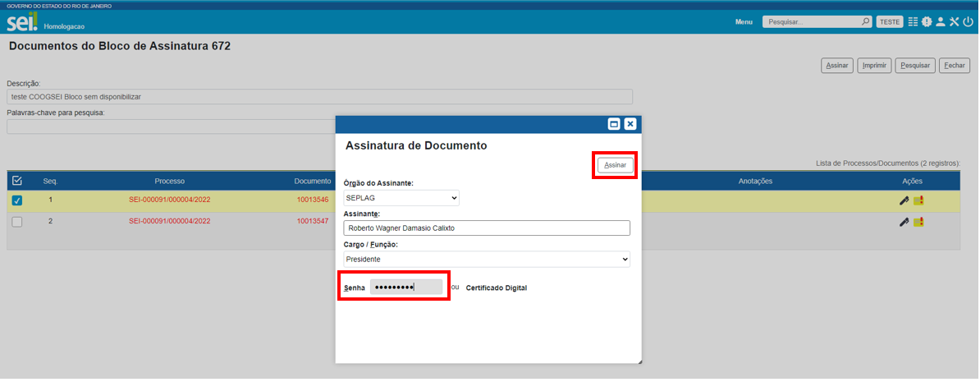Open the Cargo / Função dropdown
This screenshot has height=382, width=980.
(x=487, y=259)
